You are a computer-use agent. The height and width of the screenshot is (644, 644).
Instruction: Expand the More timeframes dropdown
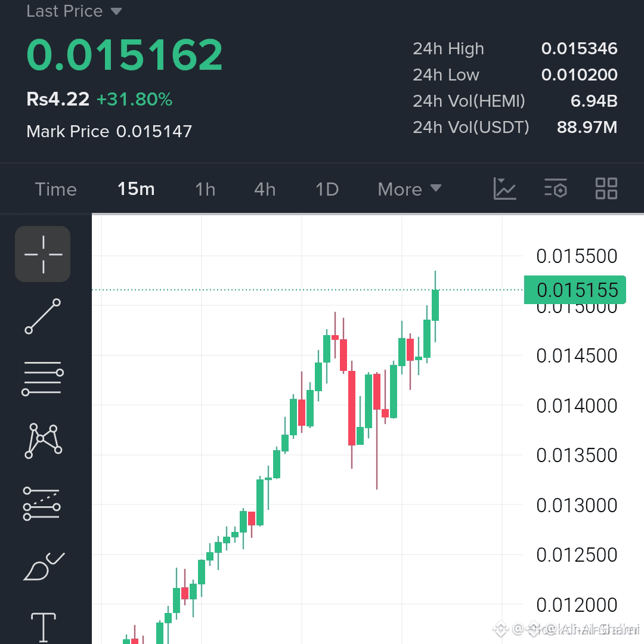tap(410, 190)
